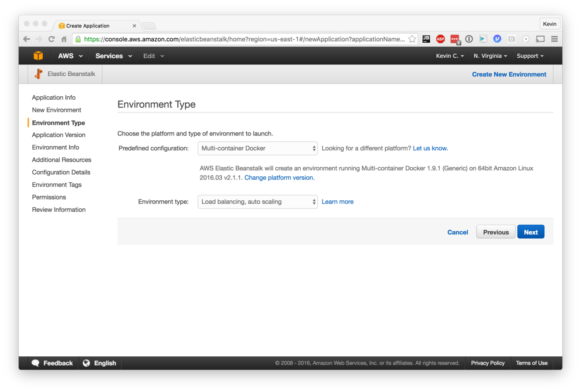
Task: Go to Review Information step
Action: 58,210
